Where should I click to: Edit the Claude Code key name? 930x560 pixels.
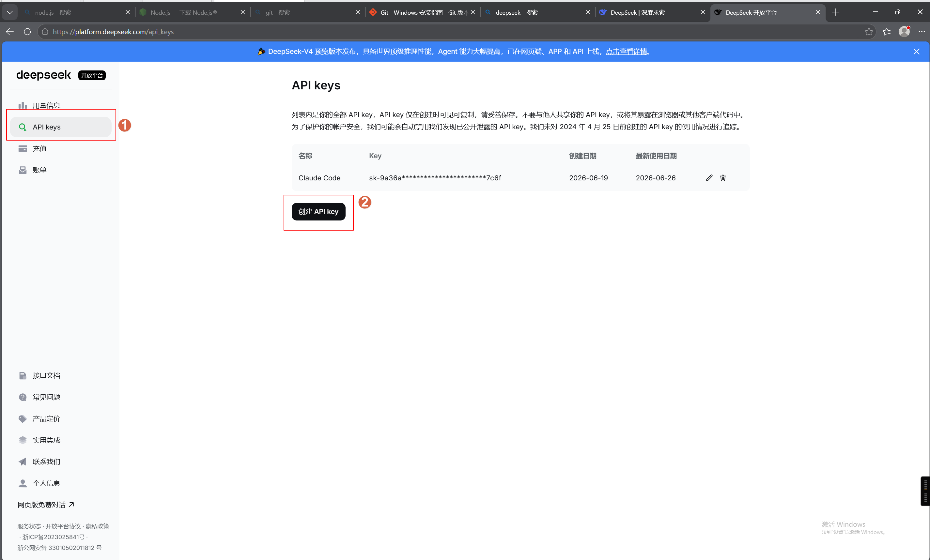pos(709,178)
